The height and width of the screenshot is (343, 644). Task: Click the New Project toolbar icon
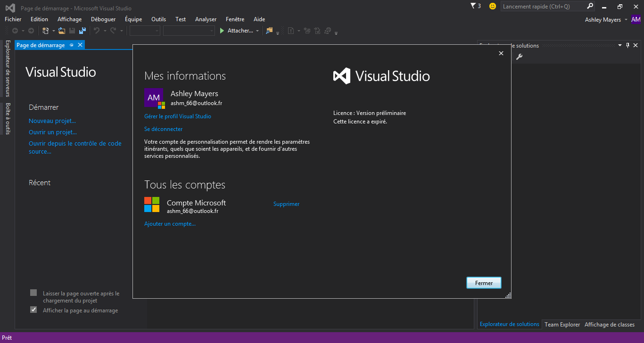pos(45,31)
